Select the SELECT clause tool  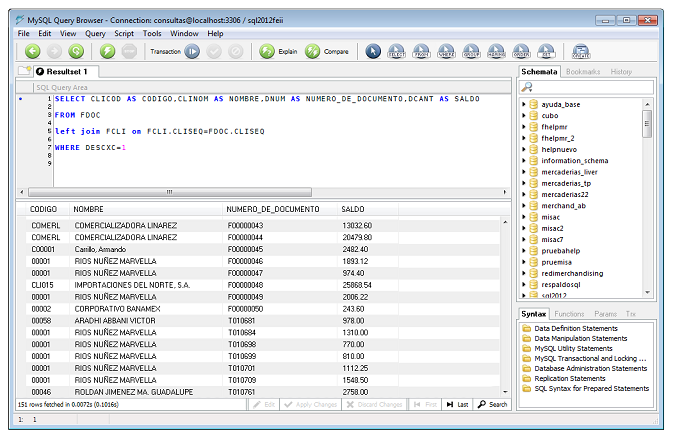click(396, 51)
